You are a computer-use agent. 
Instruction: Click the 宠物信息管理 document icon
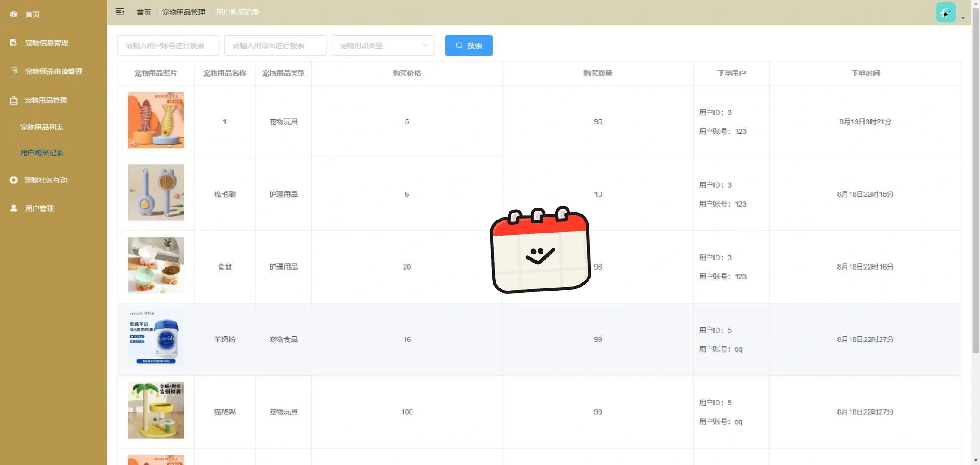tap(13, 42)
